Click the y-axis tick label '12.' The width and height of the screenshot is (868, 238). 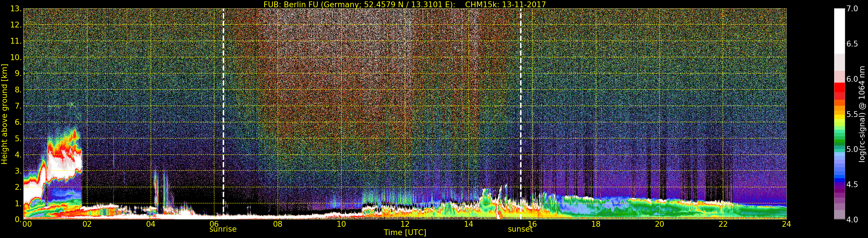16,25
